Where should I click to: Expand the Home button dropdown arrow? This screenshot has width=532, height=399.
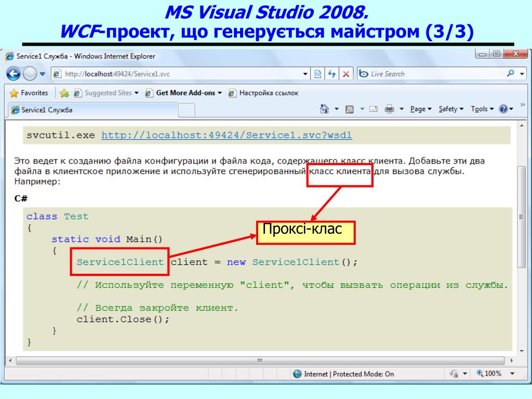click(337, 109)
